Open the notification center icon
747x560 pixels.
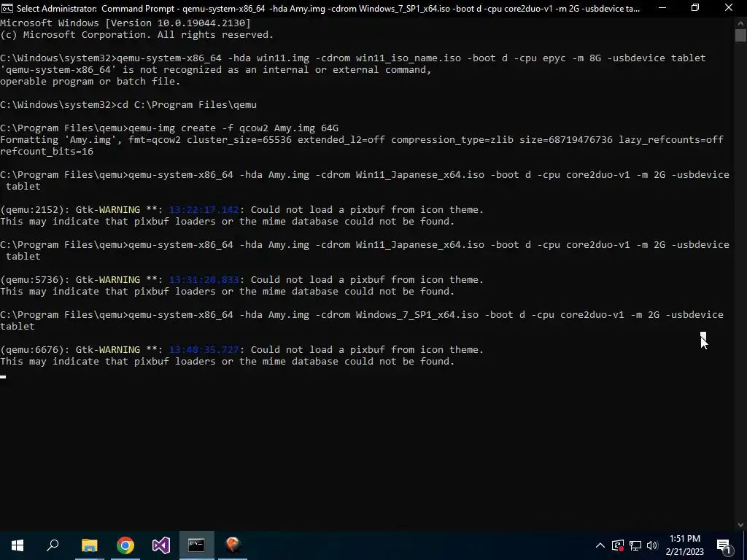tap(724, 545)
